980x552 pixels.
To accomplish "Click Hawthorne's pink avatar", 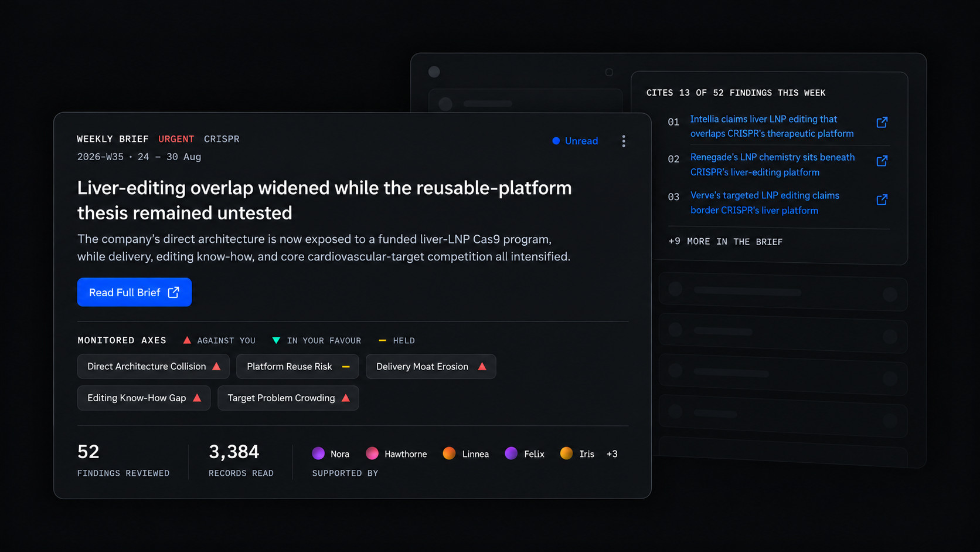I will (x=372, y=453).
